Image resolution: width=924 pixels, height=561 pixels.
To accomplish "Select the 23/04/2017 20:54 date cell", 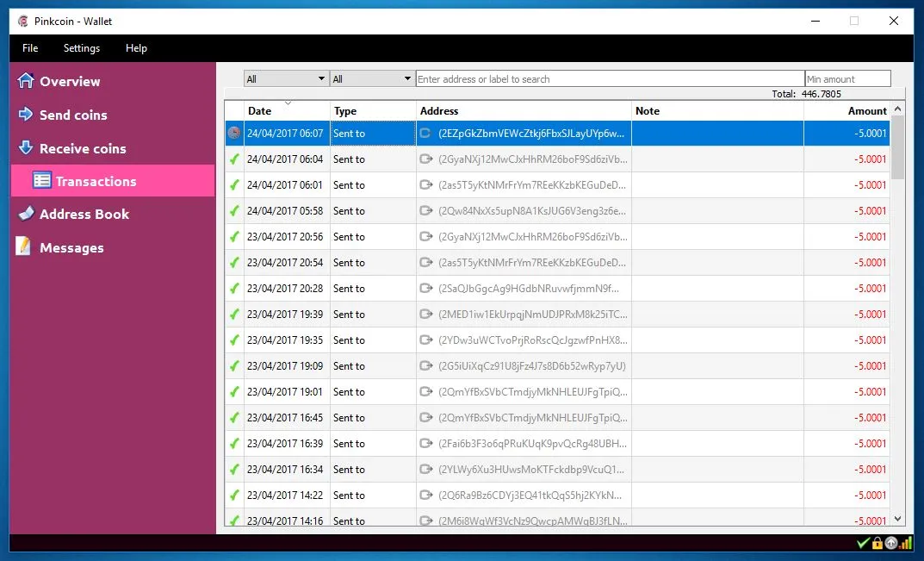I will 287,263.
